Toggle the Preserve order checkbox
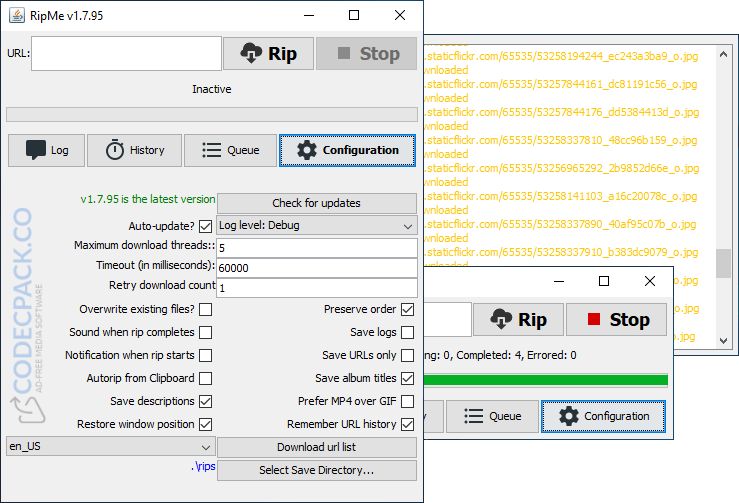The image size is (739, 503). (x=408, y=310)
